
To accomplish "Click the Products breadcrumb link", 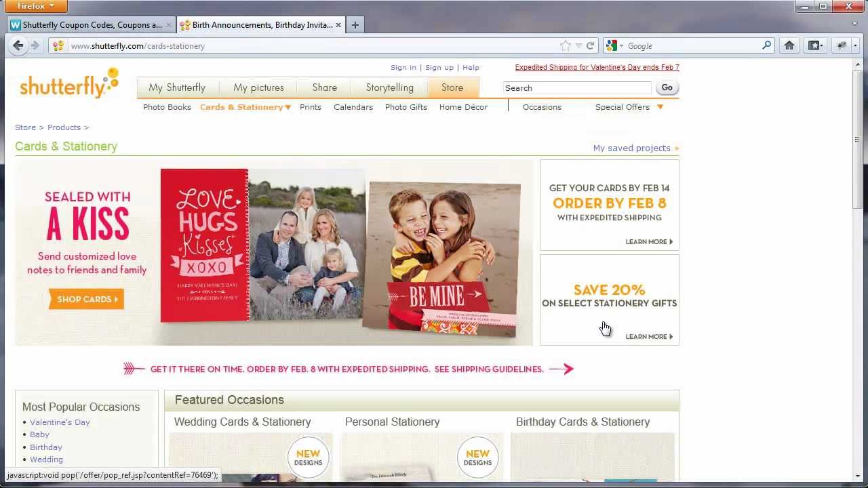I will [x=64, y=127].
